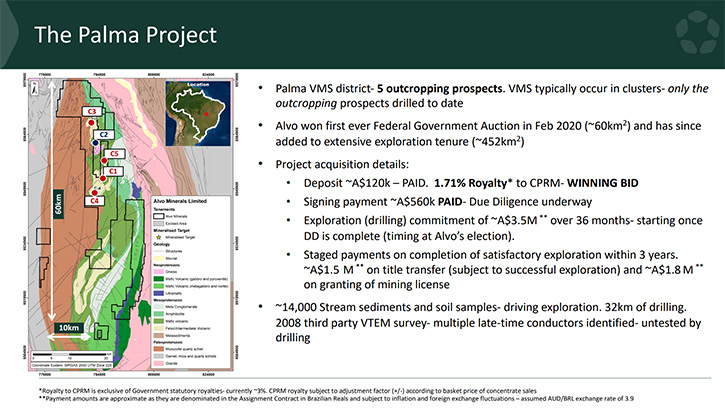Click 'The Palma Project' slide title
Viewport: 725px width, 415px height.
point(125,35)
